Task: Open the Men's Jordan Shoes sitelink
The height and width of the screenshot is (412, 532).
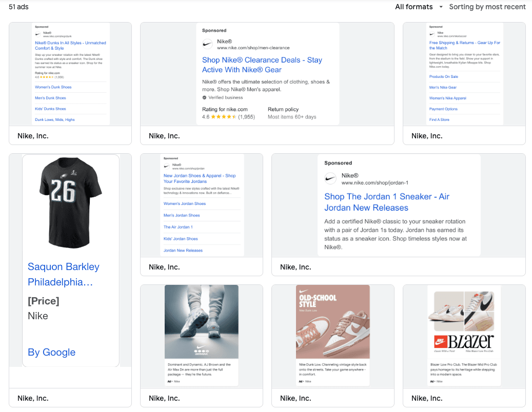Action: tap(182, 216)
